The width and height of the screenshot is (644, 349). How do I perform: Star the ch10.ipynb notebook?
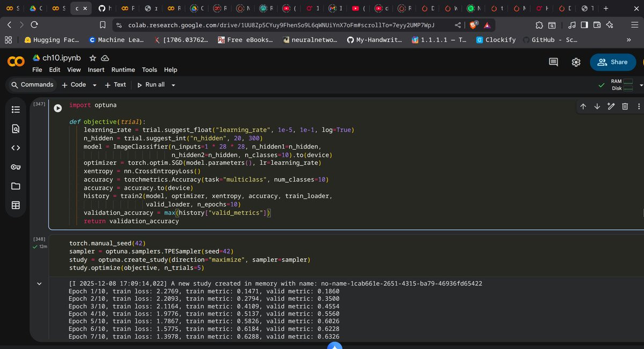coord(93,58)
